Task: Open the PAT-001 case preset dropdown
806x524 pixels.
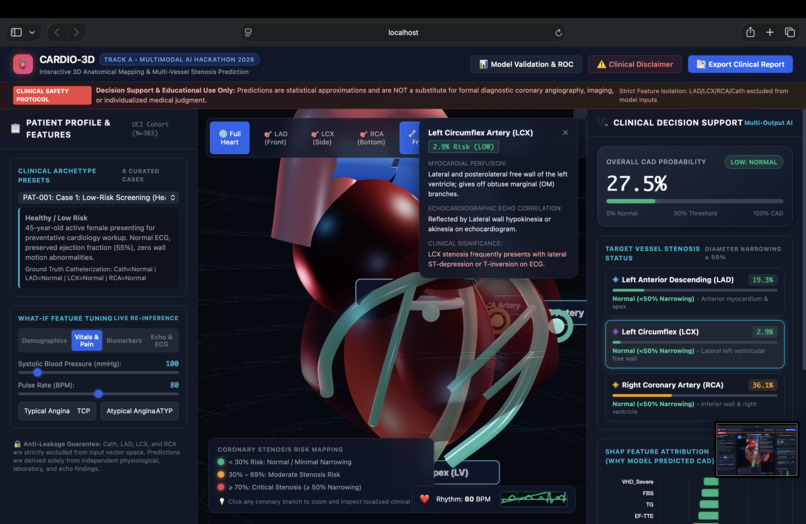Action: point(99,197)
